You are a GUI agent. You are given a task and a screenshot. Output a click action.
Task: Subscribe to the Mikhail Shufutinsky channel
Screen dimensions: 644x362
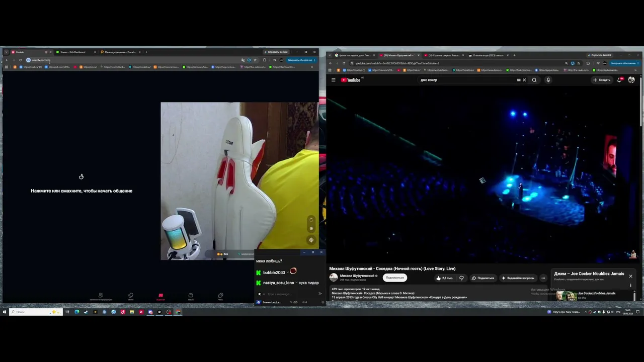pos(395,278)
